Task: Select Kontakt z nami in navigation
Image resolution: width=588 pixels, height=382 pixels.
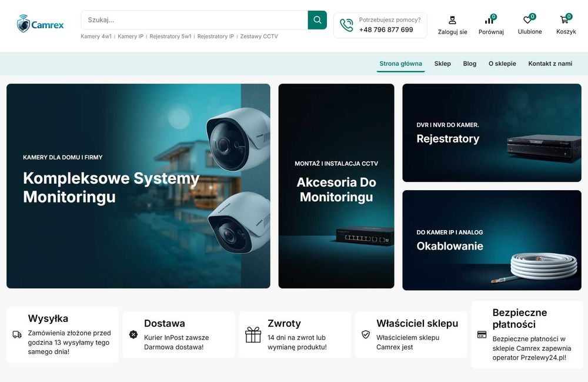Action: tap(550, 64)
